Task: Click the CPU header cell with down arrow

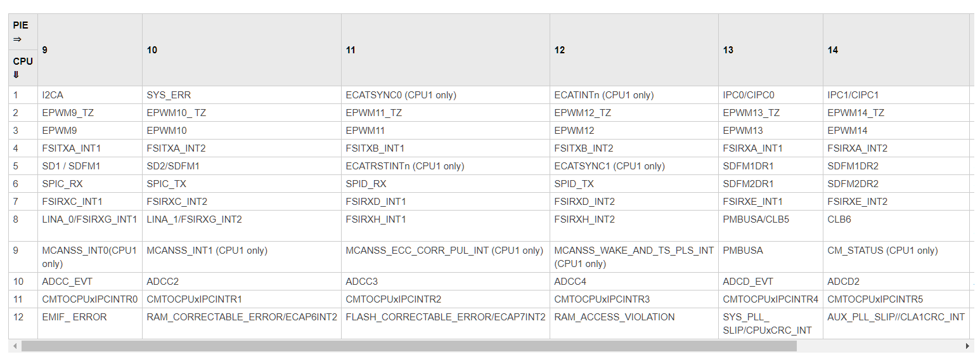Action: [23, 68]
